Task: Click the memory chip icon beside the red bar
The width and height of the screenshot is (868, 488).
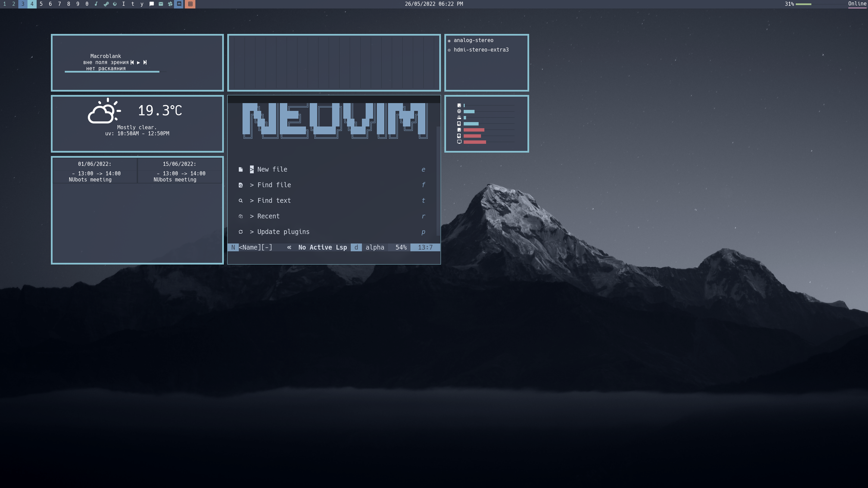Action: pos(459,130)
